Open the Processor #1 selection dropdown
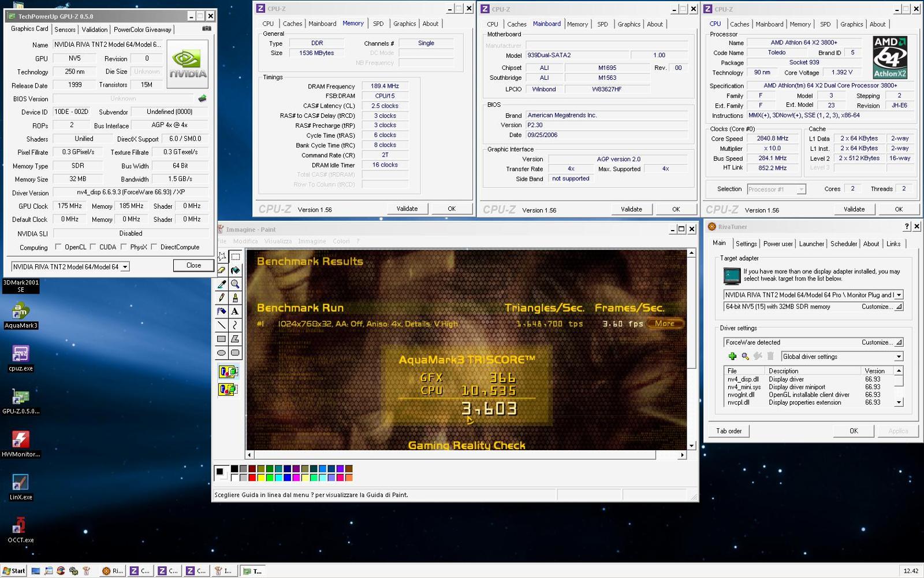The width and height of the screenshot is (924, 578). coord(801,190)
